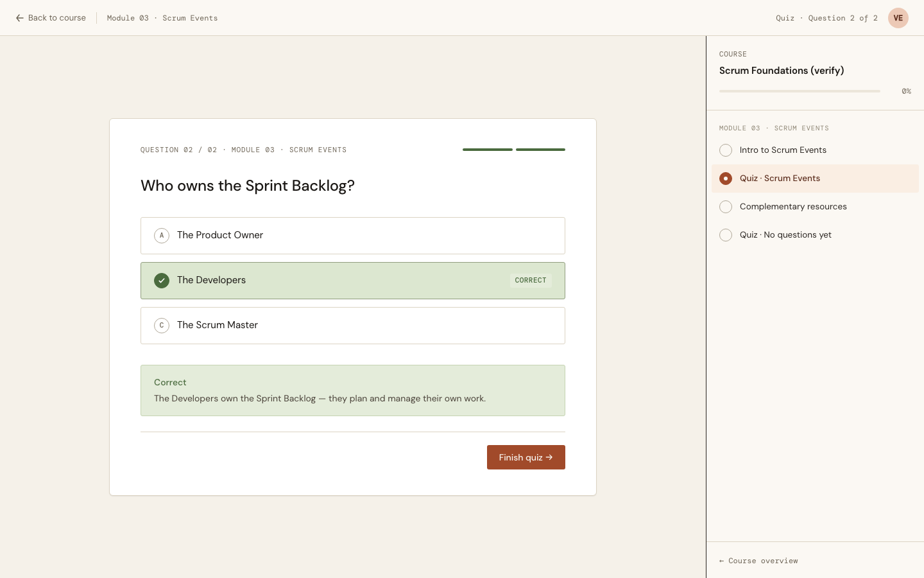Select answer The Scrum Master
The image size is (924, 578).
[353, 326]
